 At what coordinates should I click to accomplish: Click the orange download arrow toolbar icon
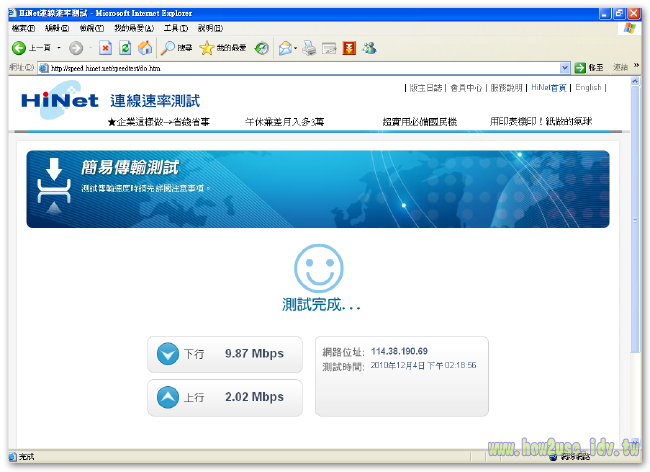pyautogui.click(x=349, y=48)
